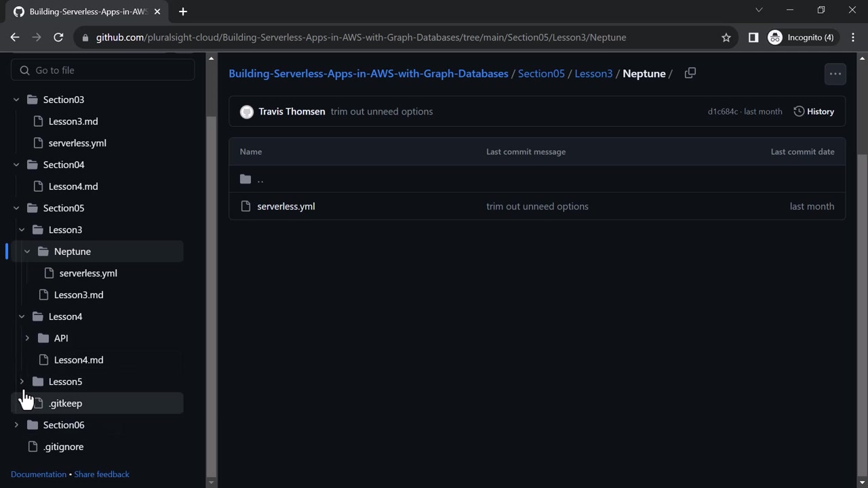Open Lesson4.md inside Section05's Lesson4 folder
The image size is (868, 488).
pyautogui.click(x=79, y=360)
